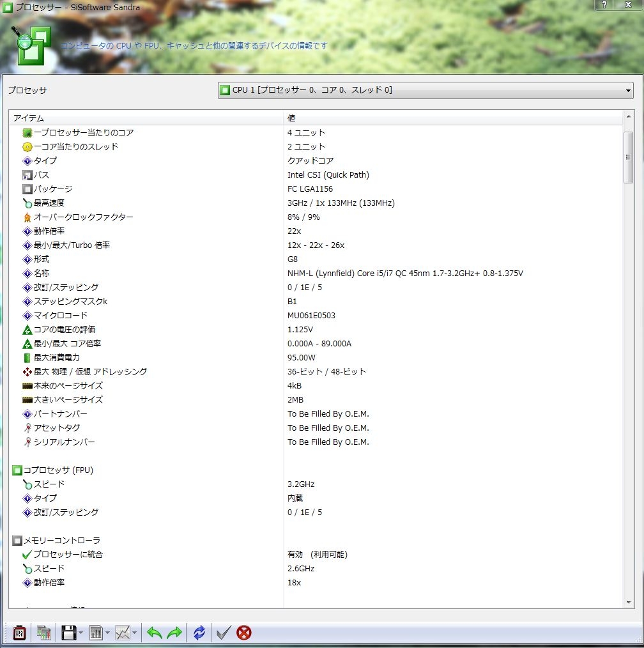Select the バス row icon

click(x=27, y=175)
